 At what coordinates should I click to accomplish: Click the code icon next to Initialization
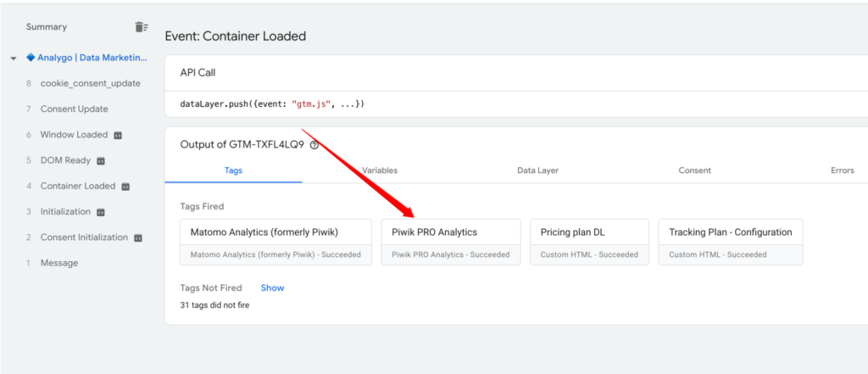pos(99,212)
